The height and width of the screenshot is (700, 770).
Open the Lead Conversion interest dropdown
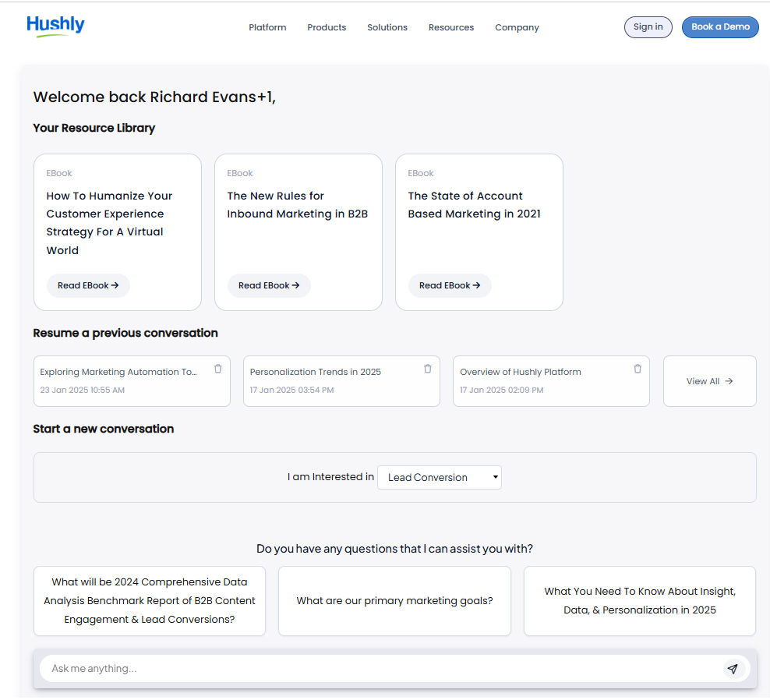pos(440,478)
